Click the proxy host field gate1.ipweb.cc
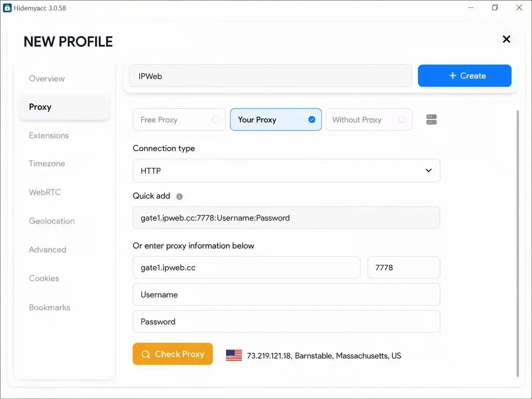 tap(247, 267)
